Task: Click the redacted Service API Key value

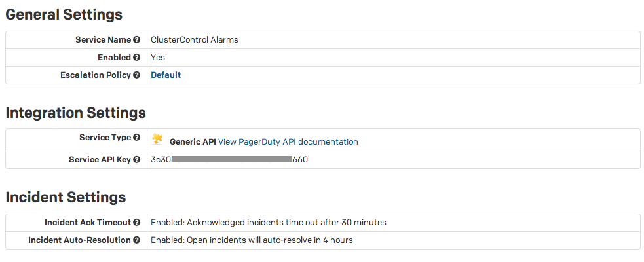Action: click(229, 160)
